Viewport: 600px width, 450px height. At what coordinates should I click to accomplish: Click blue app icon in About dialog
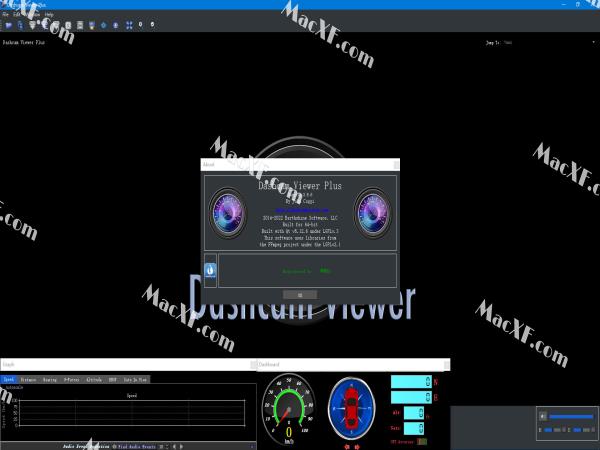coord(210,271)
